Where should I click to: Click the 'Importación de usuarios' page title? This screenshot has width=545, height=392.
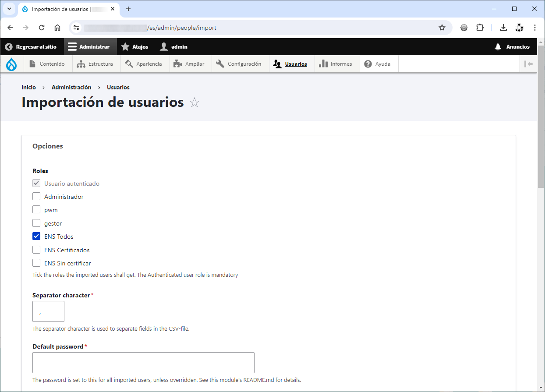pyautogui.click(x=103, y=102)
